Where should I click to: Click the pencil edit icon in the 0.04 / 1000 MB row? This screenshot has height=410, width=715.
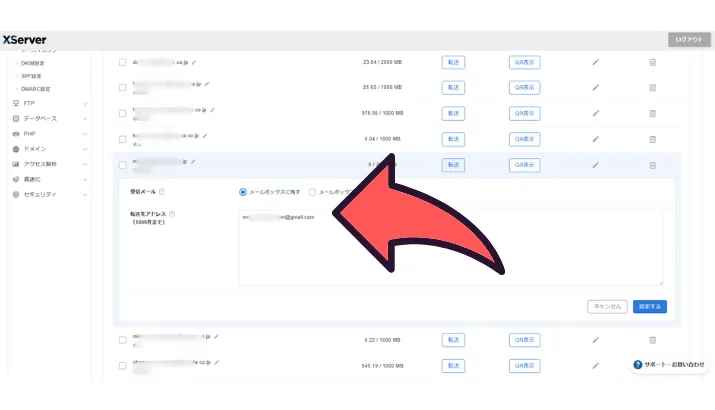596,139
